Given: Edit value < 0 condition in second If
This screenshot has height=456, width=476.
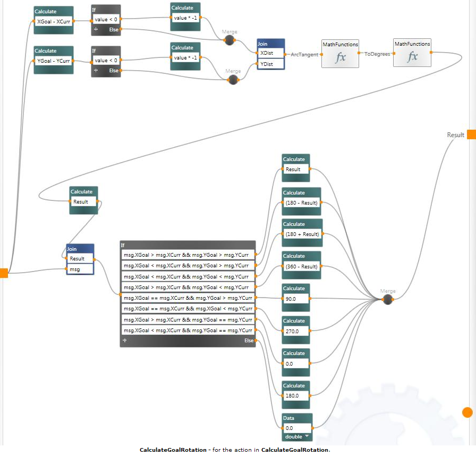Looking at the screenshot, I should point(106,61).
